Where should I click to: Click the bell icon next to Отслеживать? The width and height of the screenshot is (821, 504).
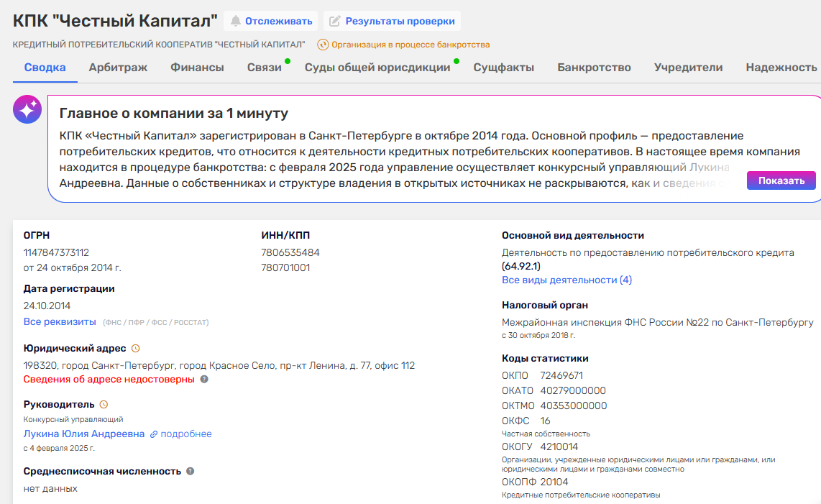(x=236, y=21)
